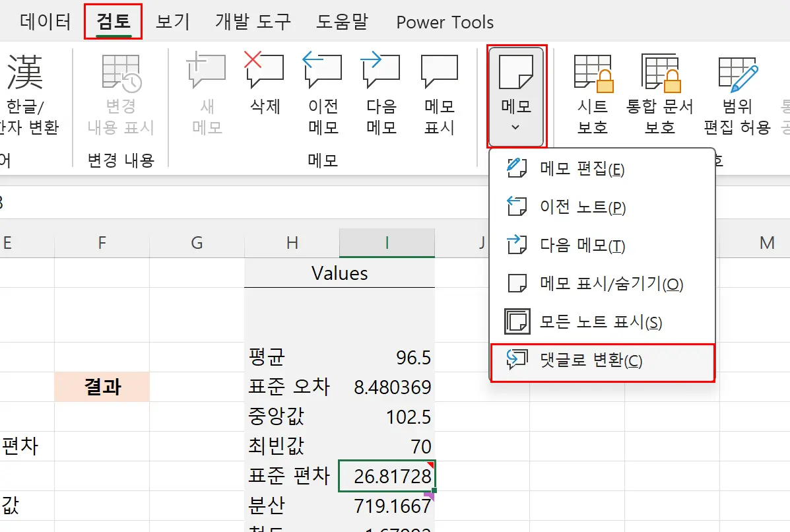Switch to the 보기 ribbon tab
This screenshot has width=790, height=532.
pyautogui.click(x=171, y=21)
